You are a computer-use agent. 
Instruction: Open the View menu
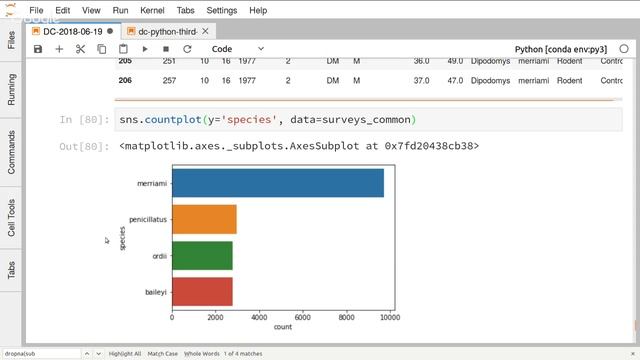tap(91, 11)
